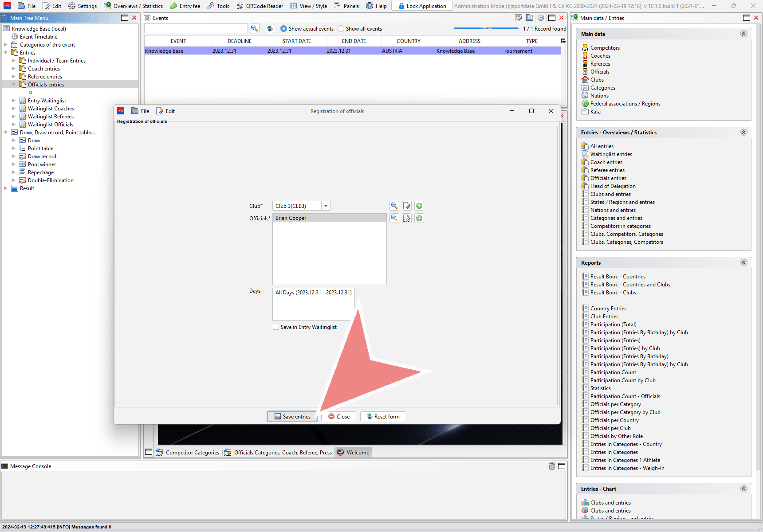Expand the Referee entries tree node
The image size is (763, 532).
14,77
